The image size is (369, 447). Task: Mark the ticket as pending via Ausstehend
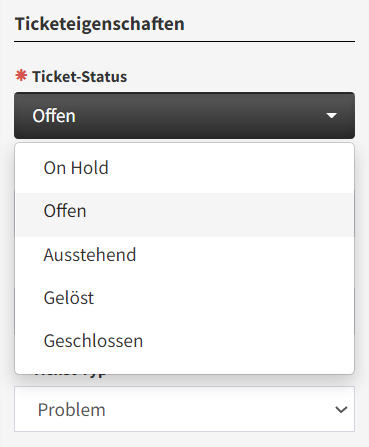click(185, 255)
